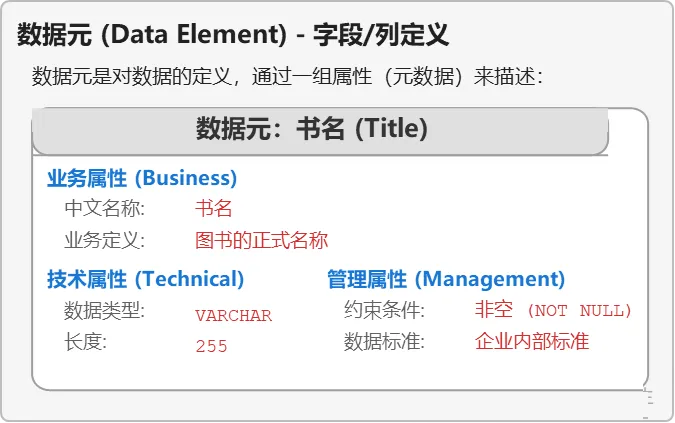Image resolution: width=675 pixels, height=423 pixels.
Task: Select the value 企业内部标准
Action: [x=532, y=342]
